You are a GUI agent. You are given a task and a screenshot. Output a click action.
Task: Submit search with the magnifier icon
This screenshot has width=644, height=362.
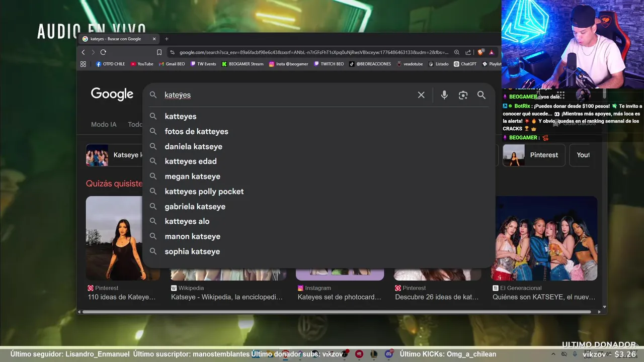tap(481, 95)
